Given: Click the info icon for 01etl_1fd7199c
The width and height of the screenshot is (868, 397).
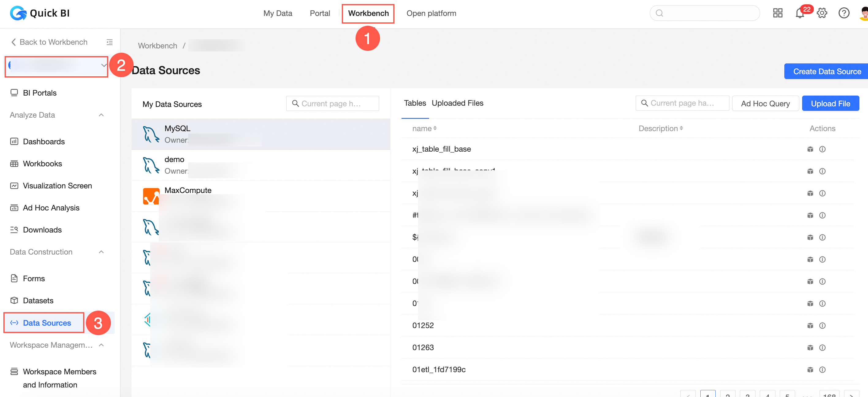Looking at the screenshot, I should [x=822, y=369].
